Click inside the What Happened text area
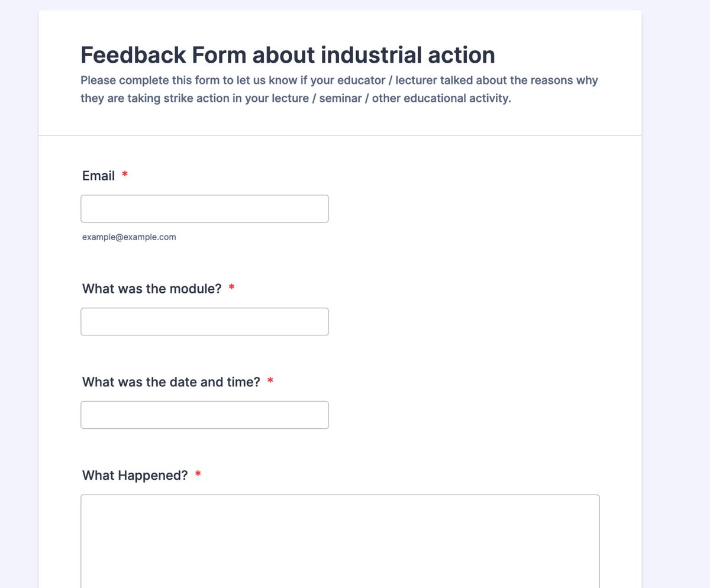Image resolution: width=710 pixels, height=588 pixels. tap(340, 541)
